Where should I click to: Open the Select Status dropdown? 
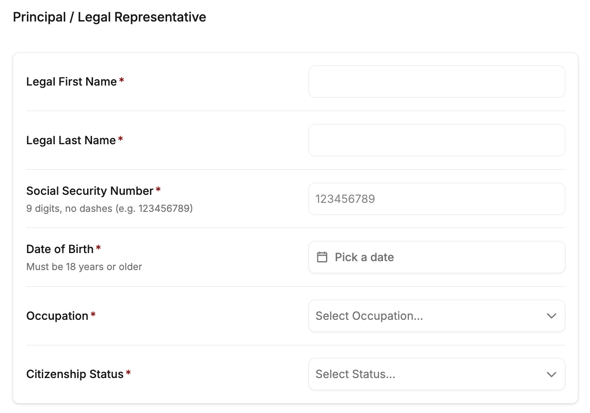(x=436, y=374)
